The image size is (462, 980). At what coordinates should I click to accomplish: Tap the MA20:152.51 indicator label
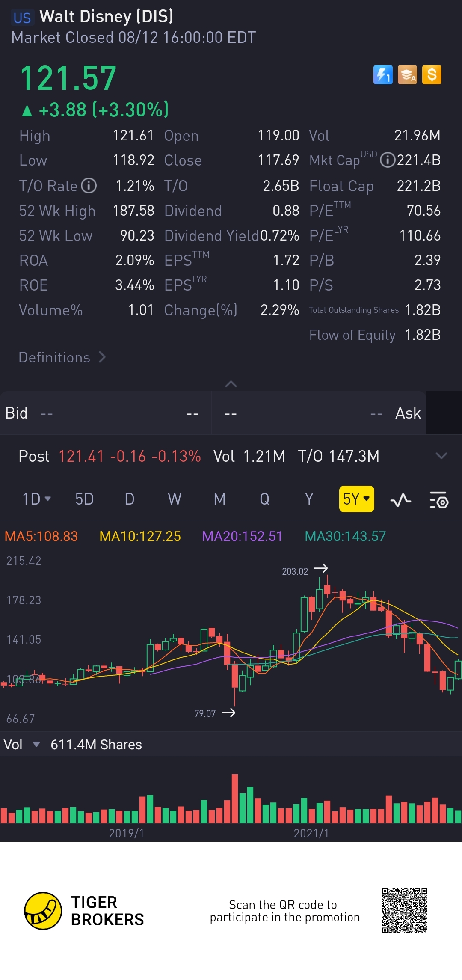point(242,536)
